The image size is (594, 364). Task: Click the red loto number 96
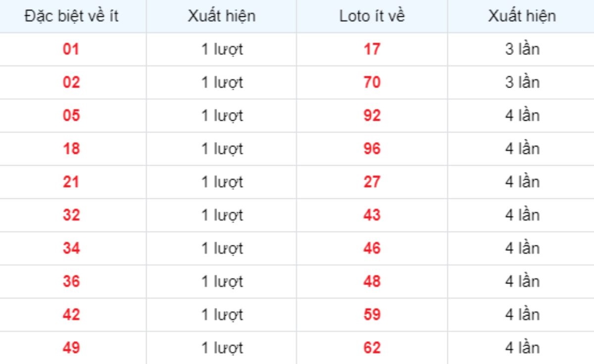(x=372, y=149)
